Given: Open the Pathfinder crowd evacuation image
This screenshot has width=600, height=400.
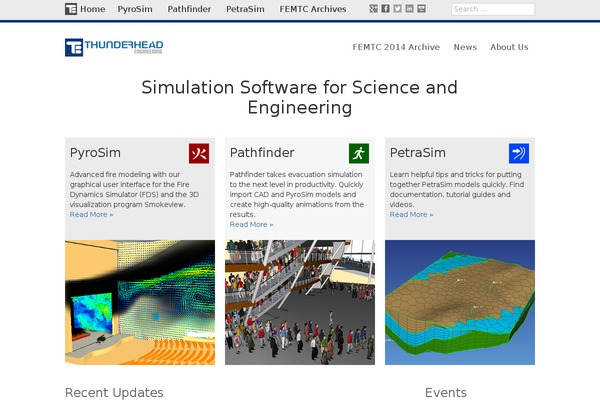Looking at the screenshot, I should (x=300, y=302).
